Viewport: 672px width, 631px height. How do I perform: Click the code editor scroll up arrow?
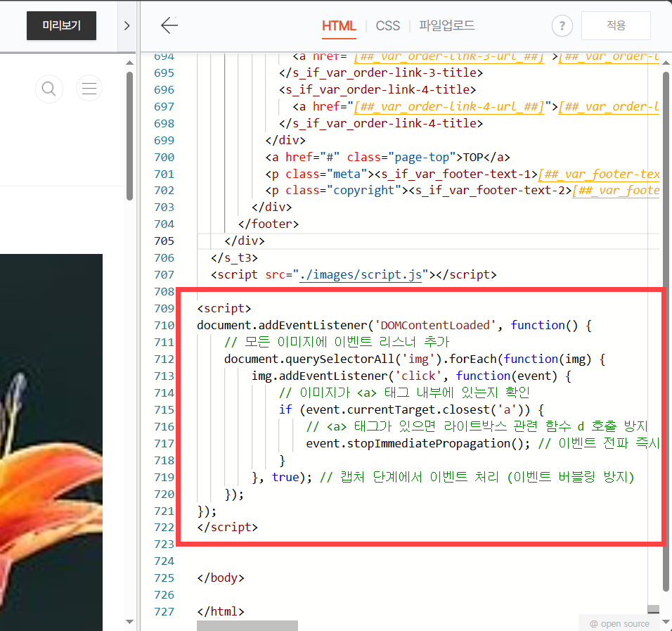[x=666, y=63]
